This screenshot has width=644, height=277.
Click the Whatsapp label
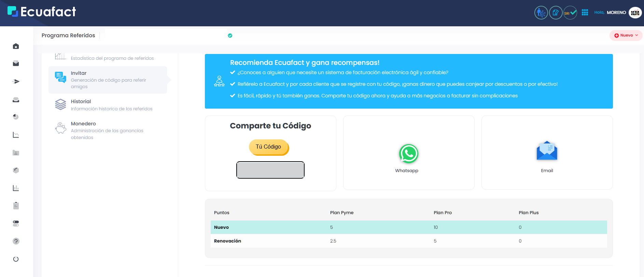click(406, 171)
